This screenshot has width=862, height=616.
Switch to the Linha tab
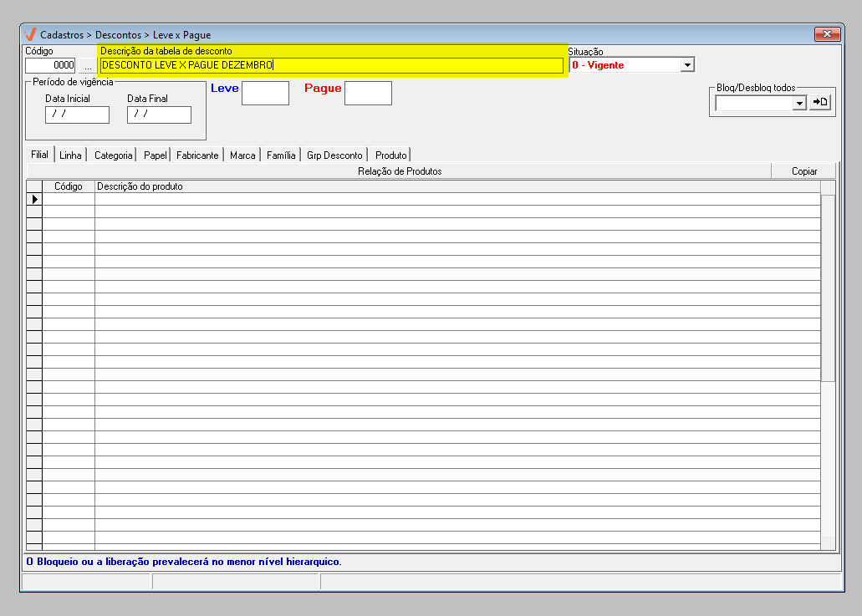click(70, 155)
